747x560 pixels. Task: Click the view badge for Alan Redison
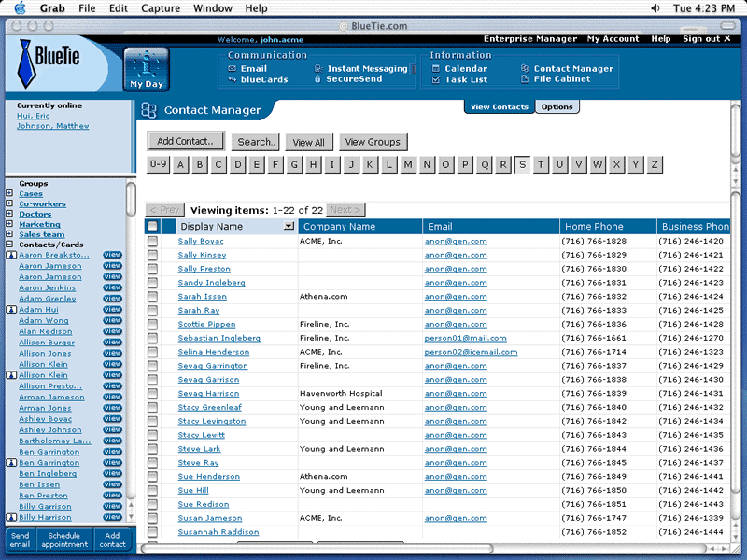(112, 331)
